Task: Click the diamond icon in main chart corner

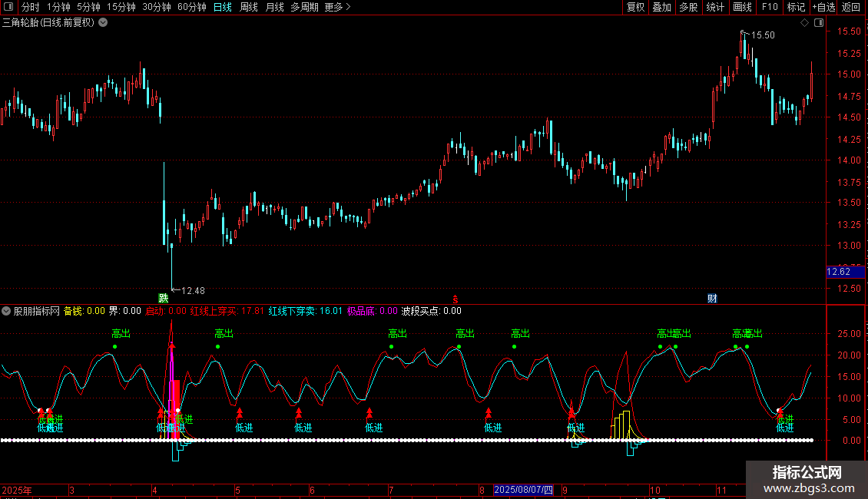Action: point(804,23)
